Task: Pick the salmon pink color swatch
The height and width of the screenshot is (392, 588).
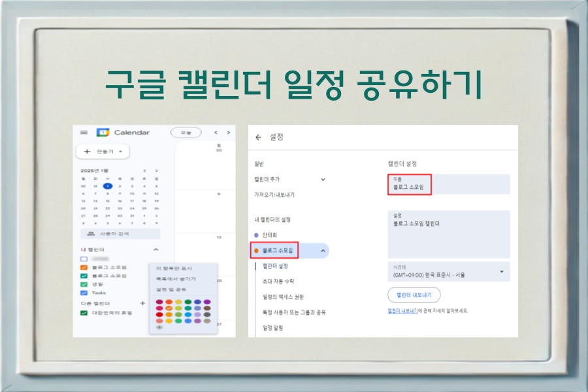Action: point(159,321)
